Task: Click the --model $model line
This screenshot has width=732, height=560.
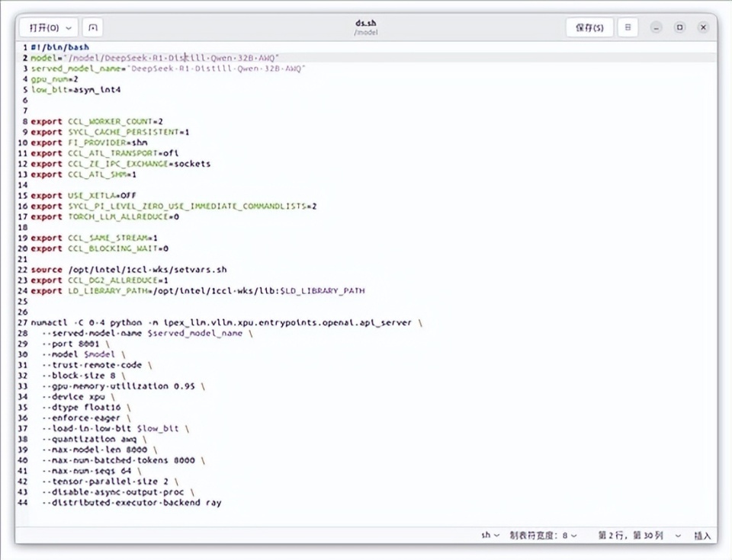Action: point(84,355)
